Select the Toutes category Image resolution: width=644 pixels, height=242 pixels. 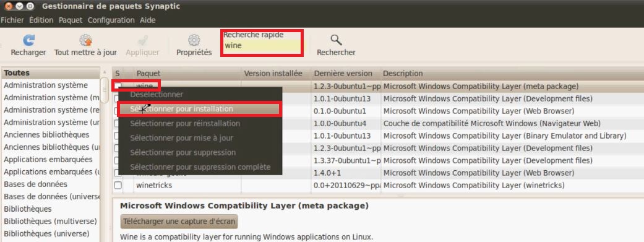[x=51, y=72]
